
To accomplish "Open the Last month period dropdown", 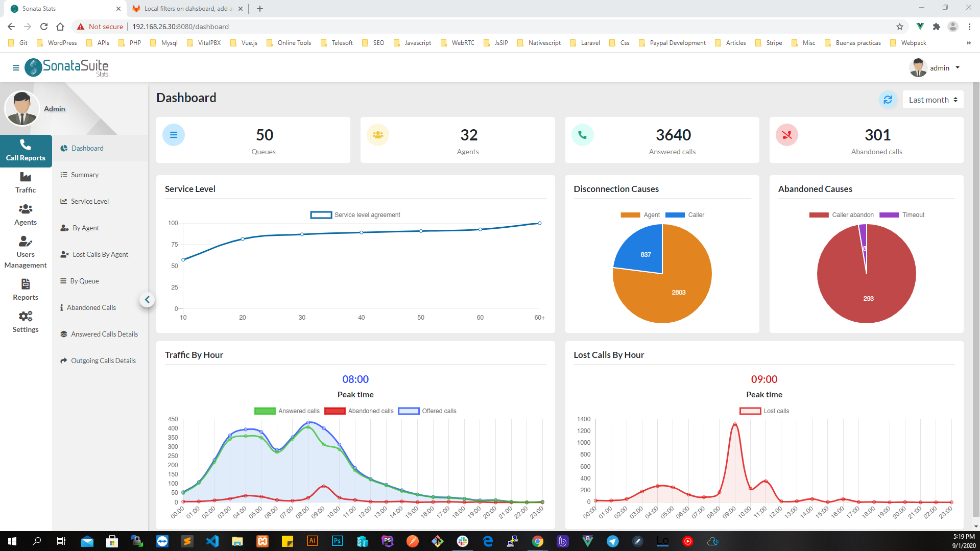I will [x=933, y=100].
